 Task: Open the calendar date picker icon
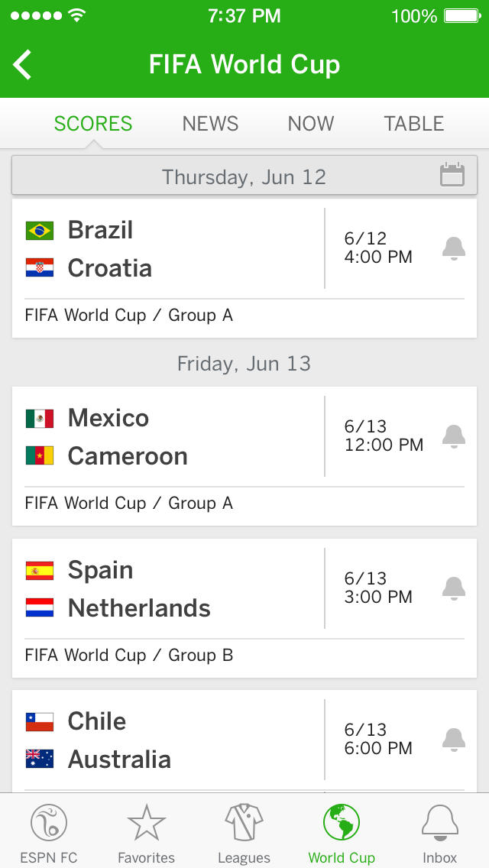pos(452,175)
